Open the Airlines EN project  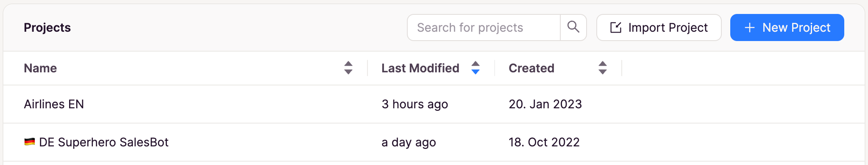[54, 104]
